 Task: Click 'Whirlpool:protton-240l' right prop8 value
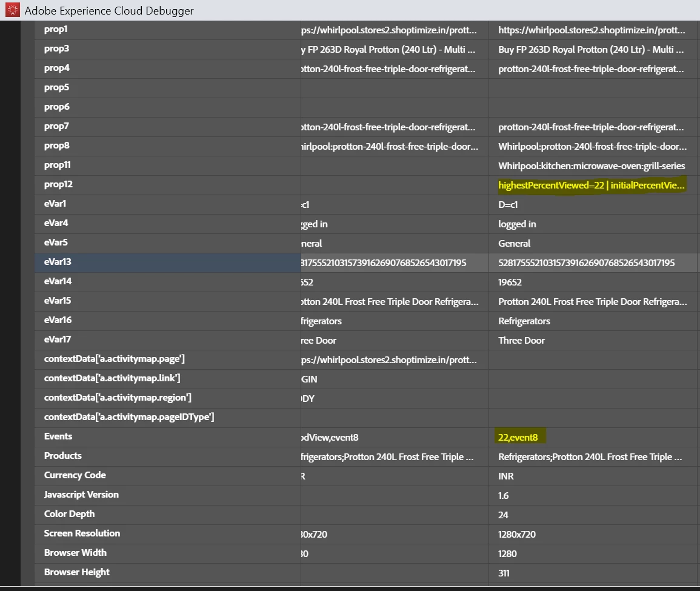[x=592, y=147]
